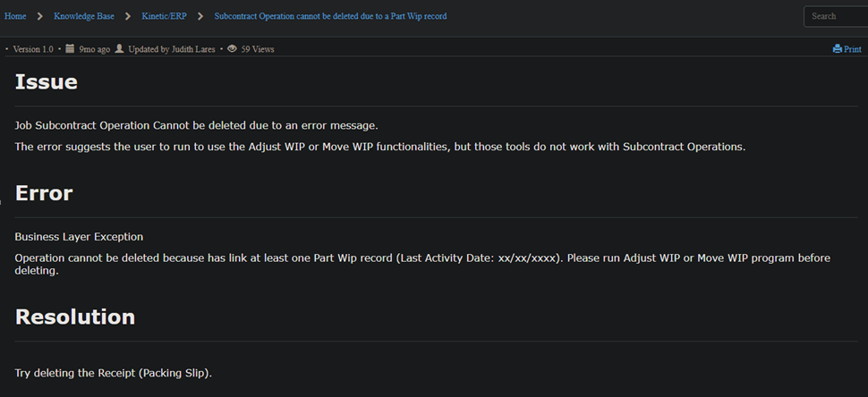Image resolution: width=868 pixels, height=397 pixels.
Task: Click the chevron after Home breadcrumb
Action: click(x=40, y=16)
